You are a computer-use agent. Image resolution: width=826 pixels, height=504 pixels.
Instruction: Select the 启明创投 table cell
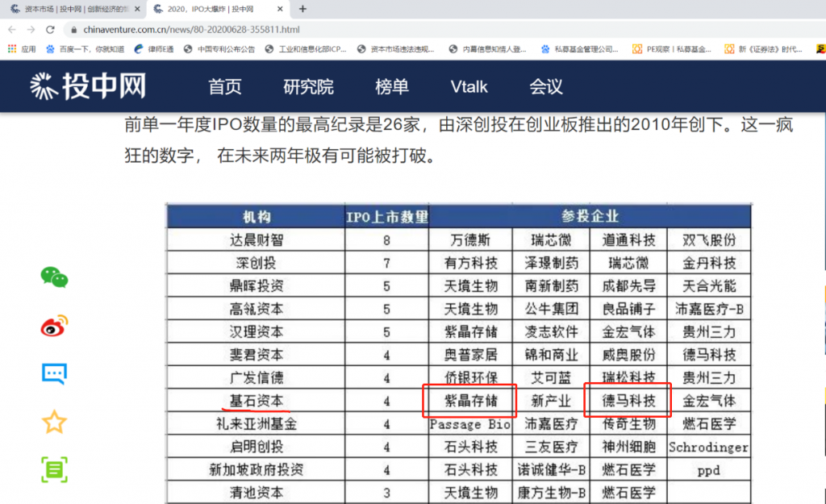tap(257, 447)
